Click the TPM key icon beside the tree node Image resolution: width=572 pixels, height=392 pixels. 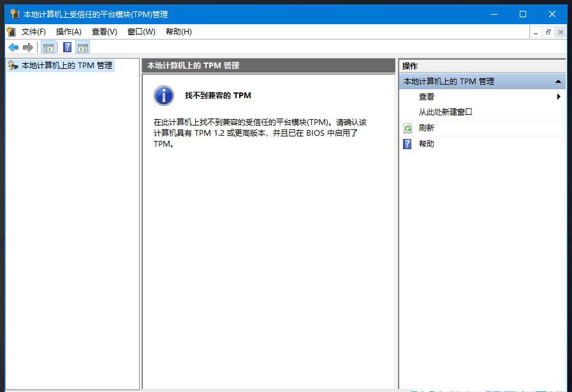coord(11,64)
